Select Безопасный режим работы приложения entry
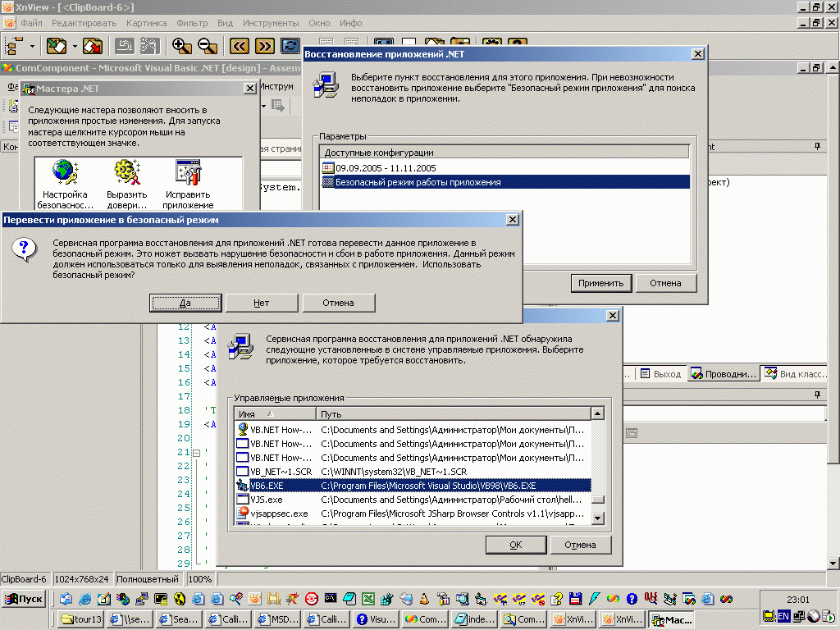 click(504, 182)
